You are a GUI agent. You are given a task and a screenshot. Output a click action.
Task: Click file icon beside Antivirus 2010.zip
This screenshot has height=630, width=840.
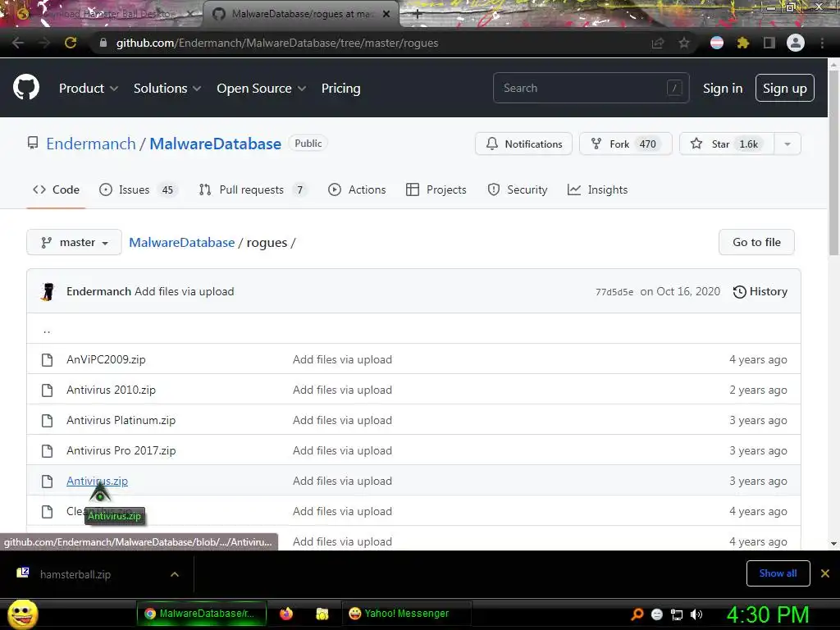point(47,390)
